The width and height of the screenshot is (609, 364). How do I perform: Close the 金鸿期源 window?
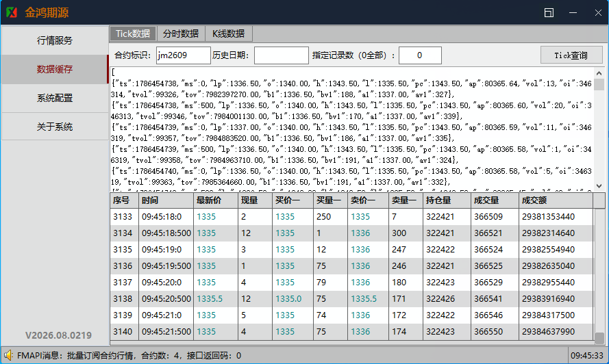[598, 13]
